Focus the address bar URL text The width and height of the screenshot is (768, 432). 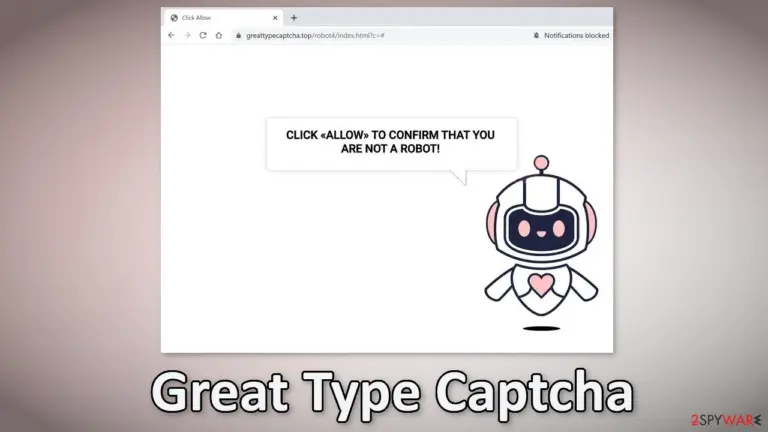(315, 35)
